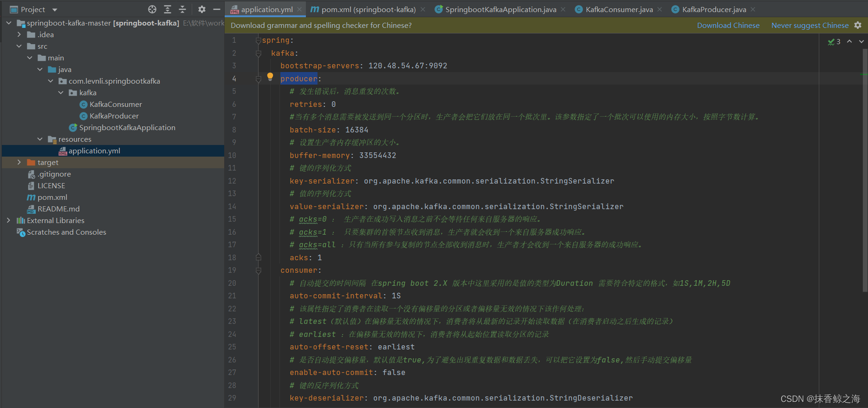This screenshot has width=868, height=408.
Task: Go to previous highlighted problem arrow
Action: coord(849,41)
